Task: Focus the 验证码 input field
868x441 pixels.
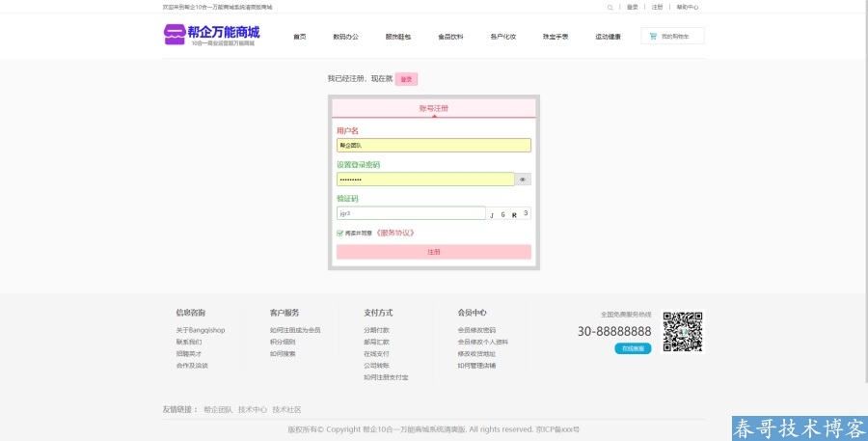Action: pos(411,213)
